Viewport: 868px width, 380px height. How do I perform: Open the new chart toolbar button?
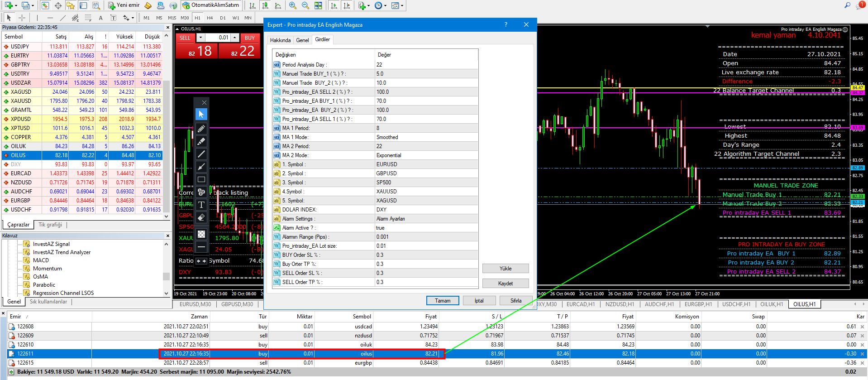(8, 5)
